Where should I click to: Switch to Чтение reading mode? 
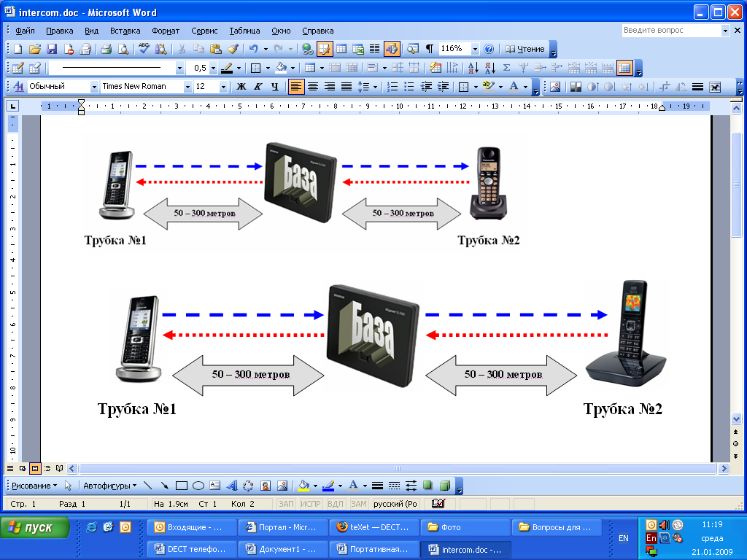(x=525, y=49)
